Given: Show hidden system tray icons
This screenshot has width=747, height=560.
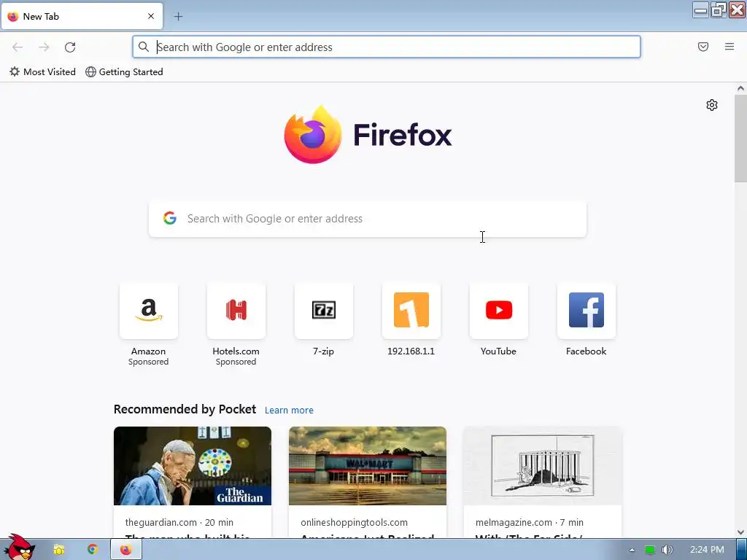Looking at the screenshot, I should [x=632, y=550].
